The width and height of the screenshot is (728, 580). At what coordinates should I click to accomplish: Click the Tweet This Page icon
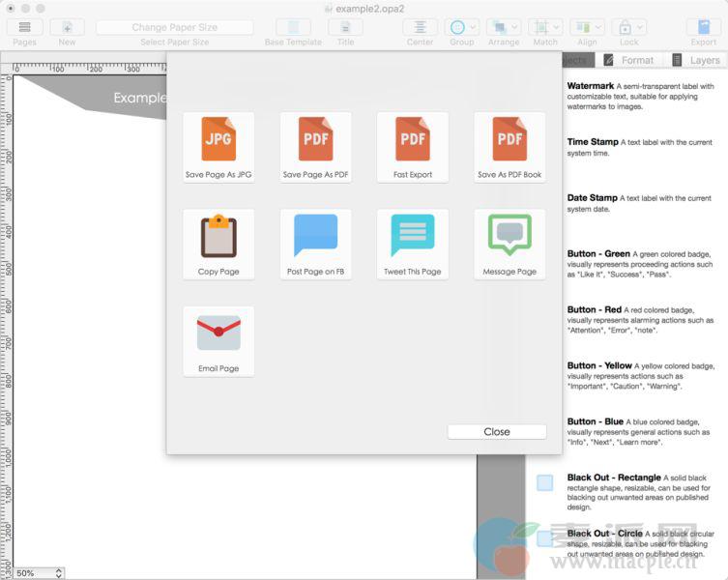point(413,236)
